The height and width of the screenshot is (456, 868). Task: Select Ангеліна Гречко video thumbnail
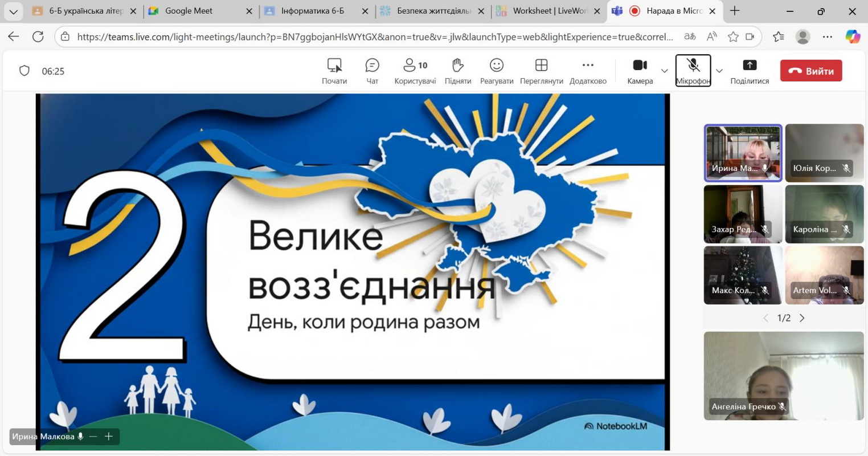783,375
